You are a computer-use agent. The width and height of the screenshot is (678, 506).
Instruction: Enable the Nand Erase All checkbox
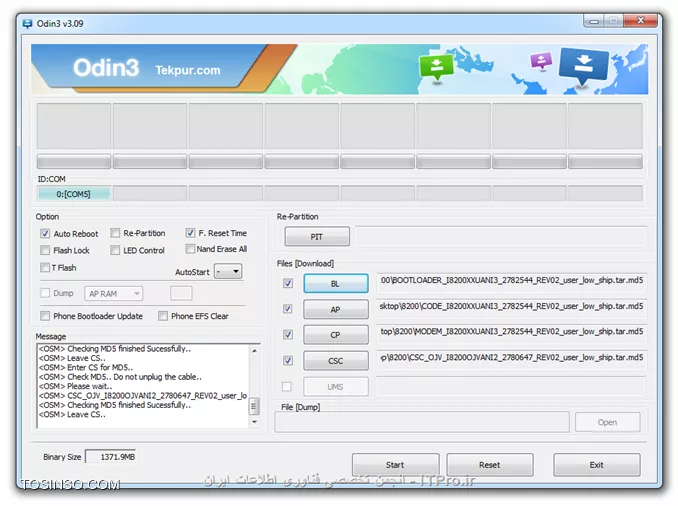click(x=190, y=249)
